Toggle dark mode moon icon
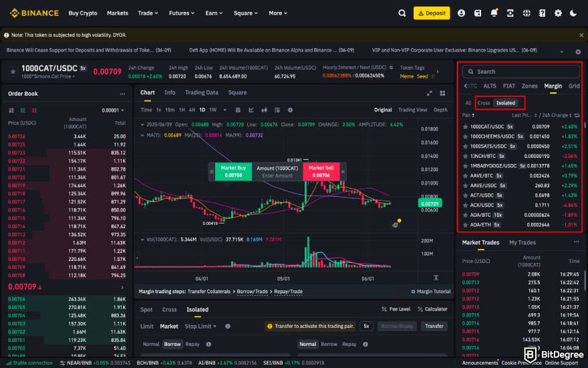The image size is (588, 368). (x=573, y=13)
